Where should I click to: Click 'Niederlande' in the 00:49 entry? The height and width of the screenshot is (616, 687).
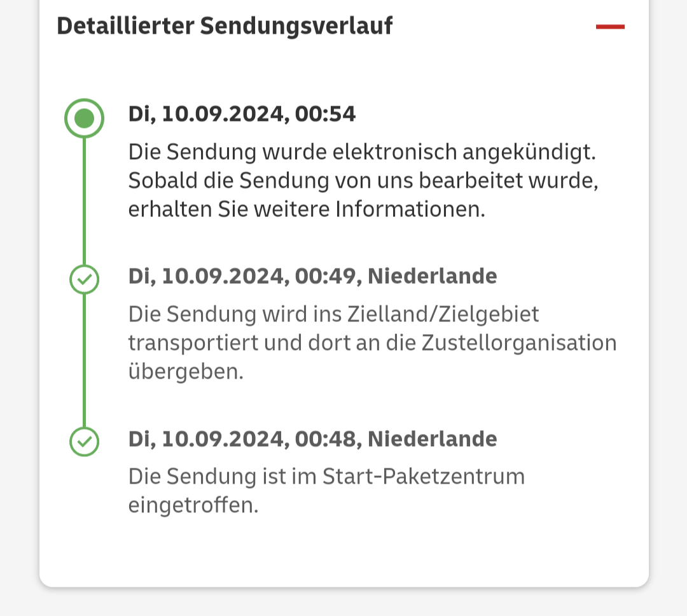[x=433, y=276]
